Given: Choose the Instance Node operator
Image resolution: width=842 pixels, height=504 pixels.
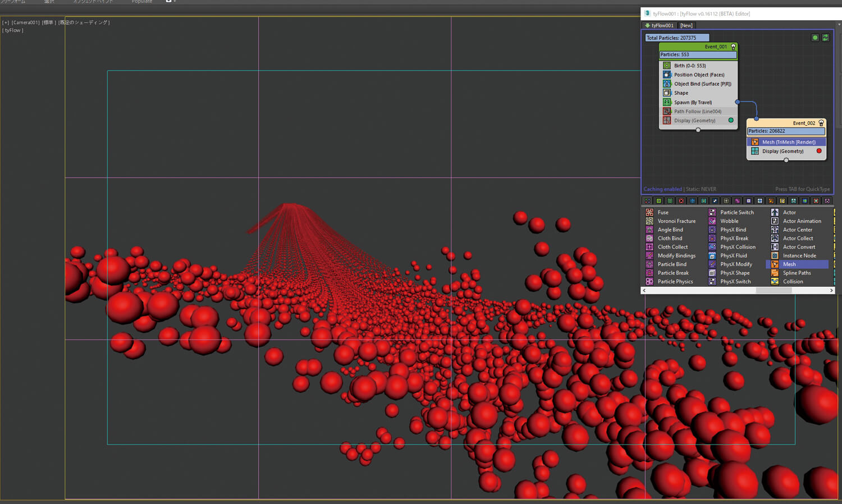Looking at the screenshot, I should point(794,255).
